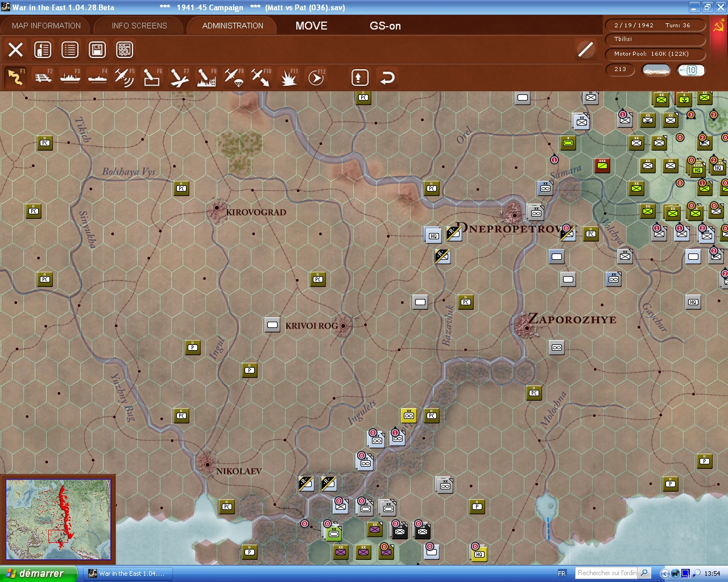Screen dimensions: 728x582
Task: Click the number 10 on the icy button
Action: click(692, 70)
